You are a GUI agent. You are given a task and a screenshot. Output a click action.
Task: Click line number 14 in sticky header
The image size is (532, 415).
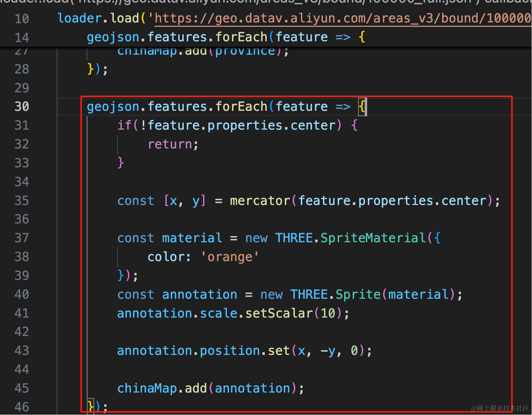click(22, 37)
